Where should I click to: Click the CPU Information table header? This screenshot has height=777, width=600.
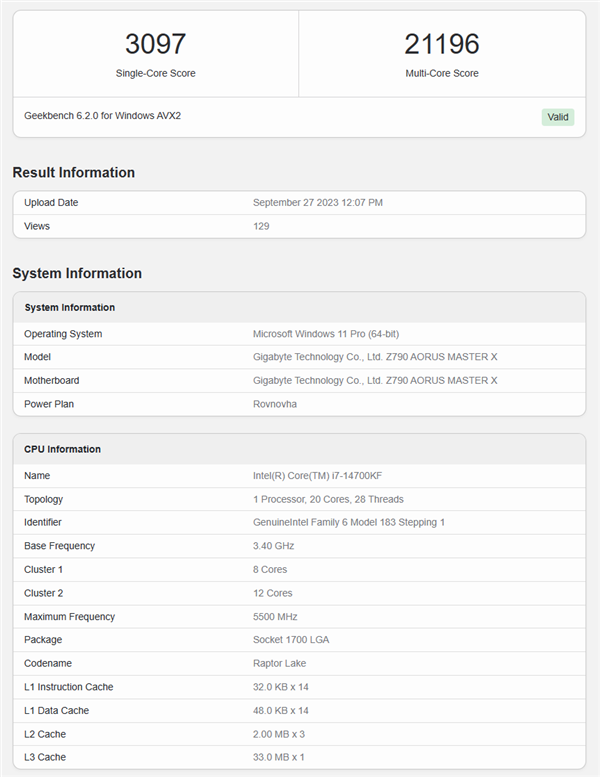[x=62, y=449]
